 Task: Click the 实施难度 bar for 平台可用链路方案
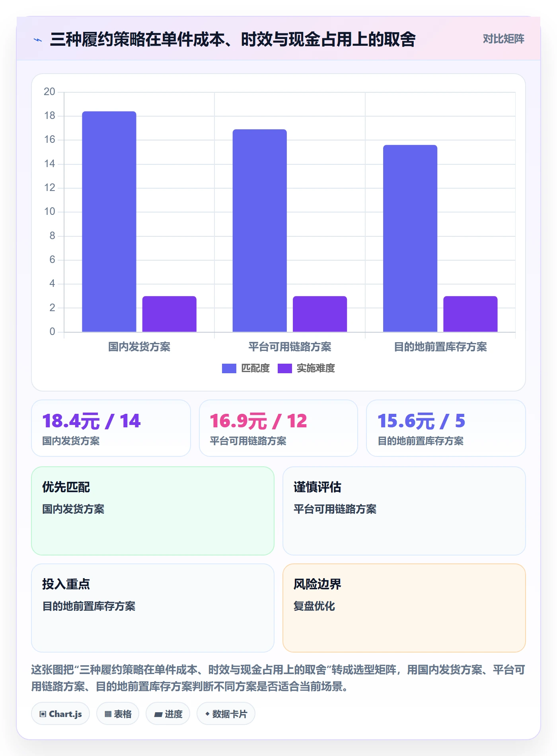pos(320,314)
